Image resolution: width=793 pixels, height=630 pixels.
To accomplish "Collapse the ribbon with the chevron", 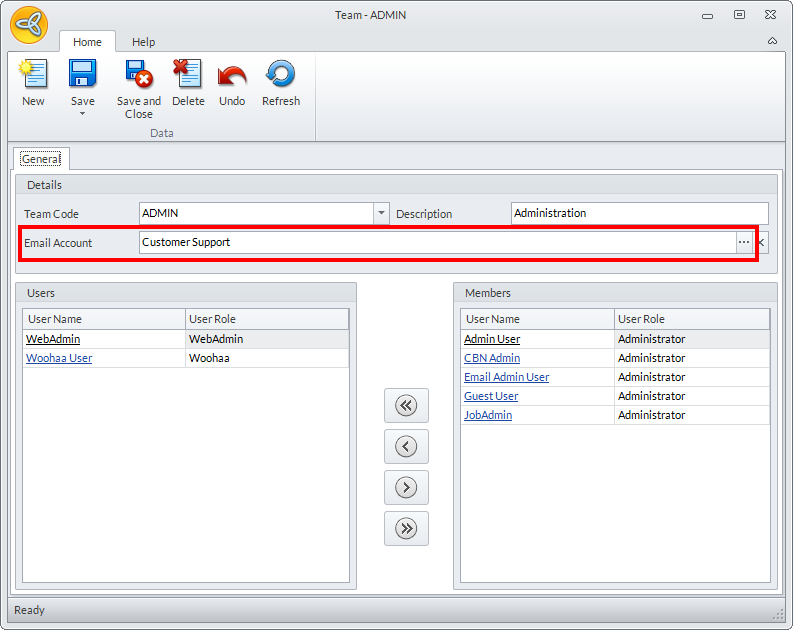I will (772, 41).
